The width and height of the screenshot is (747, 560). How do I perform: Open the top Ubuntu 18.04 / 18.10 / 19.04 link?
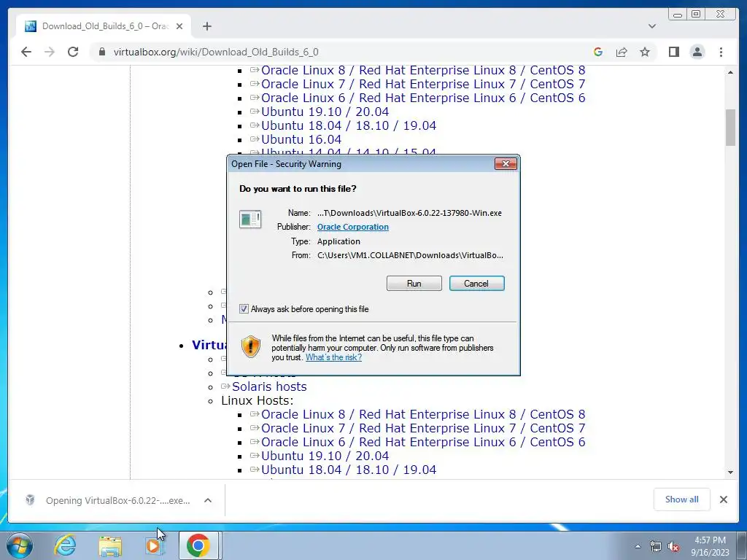(349, 125)
